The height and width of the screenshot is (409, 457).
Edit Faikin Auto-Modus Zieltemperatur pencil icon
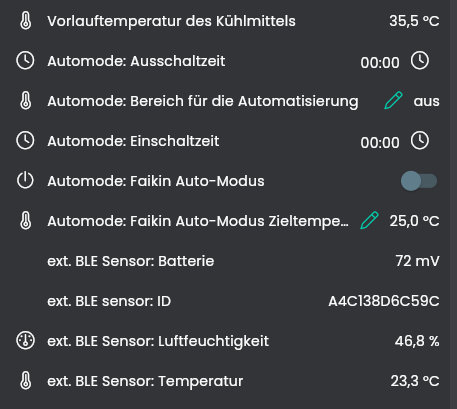369,221
